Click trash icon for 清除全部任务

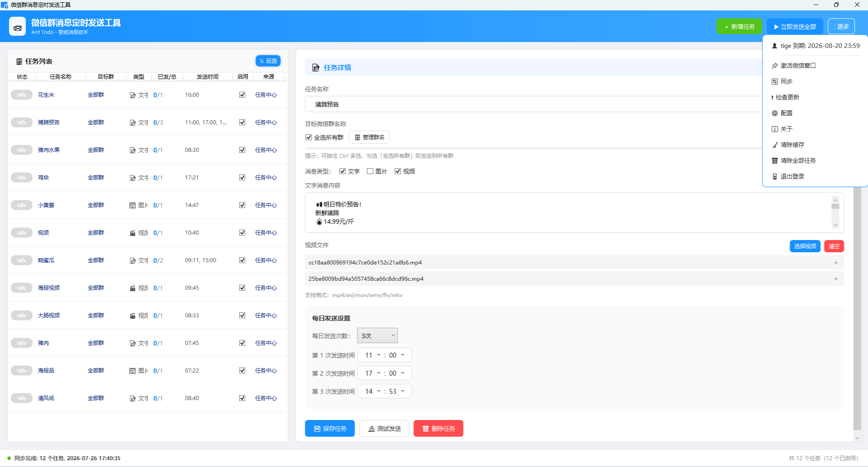[x=775, y=160]
